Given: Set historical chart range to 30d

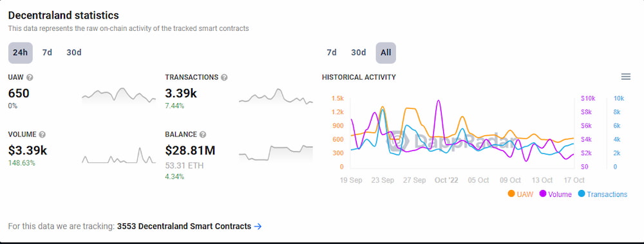Looking at the screenshot, I should 358,53.
